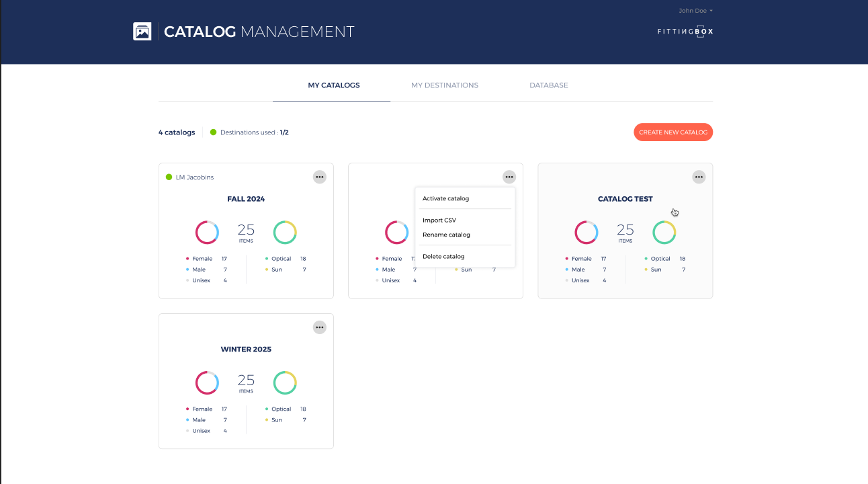Click the CATALOG TEST three-dot options button
This screenshot has height=484, width=868.
tap(699, 177)
